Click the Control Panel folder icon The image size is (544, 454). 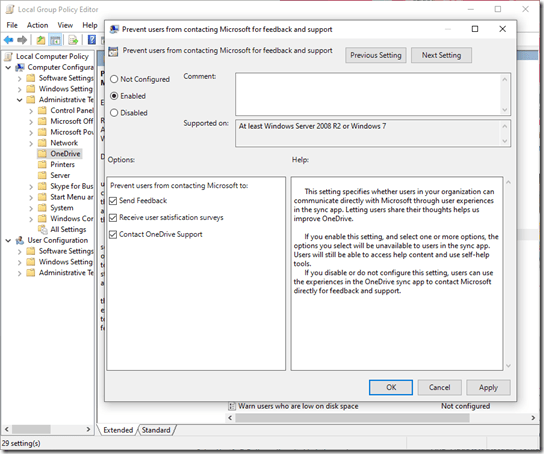[x=42, y=110]
